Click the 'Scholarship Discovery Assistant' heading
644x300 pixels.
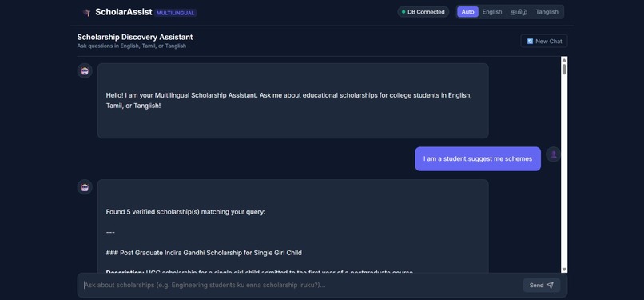[x=135, y=37]
